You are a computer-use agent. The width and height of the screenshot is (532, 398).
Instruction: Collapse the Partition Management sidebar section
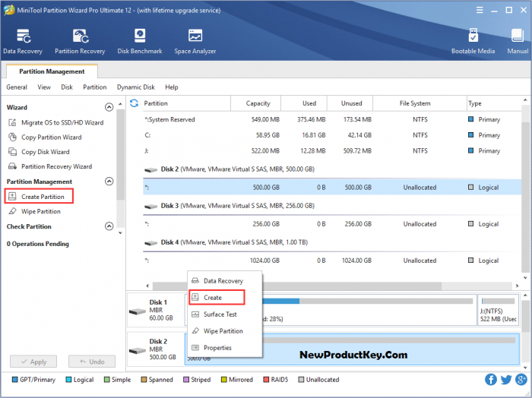click(x=109, y=182)
